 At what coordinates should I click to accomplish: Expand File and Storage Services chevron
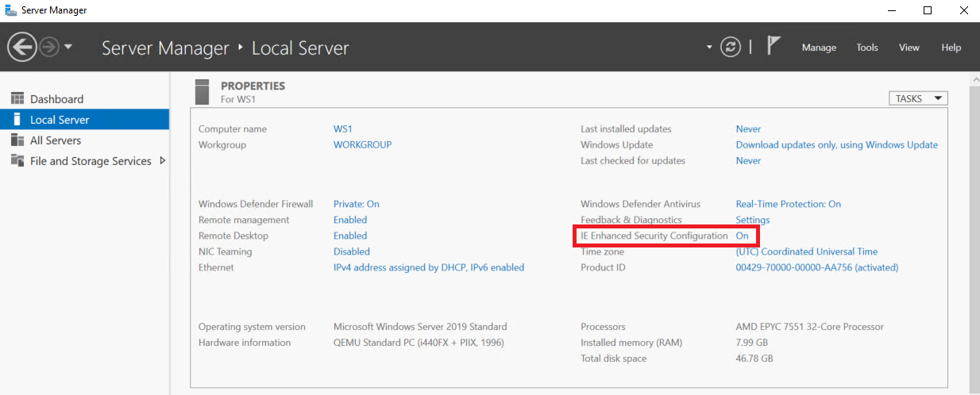[x=162, y=161]
